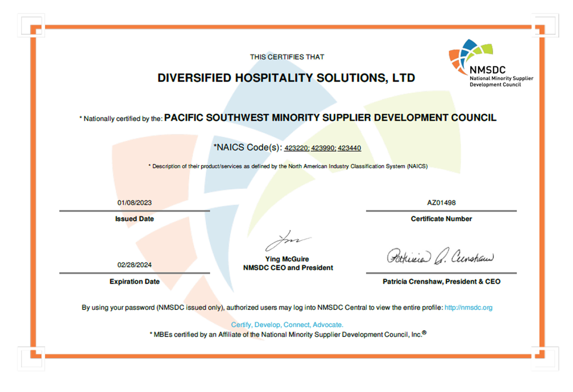The width and height of the screenshot is (573, 392).
Task: Click 'NMSDC CEO and President' title
Action: (288, 268)
